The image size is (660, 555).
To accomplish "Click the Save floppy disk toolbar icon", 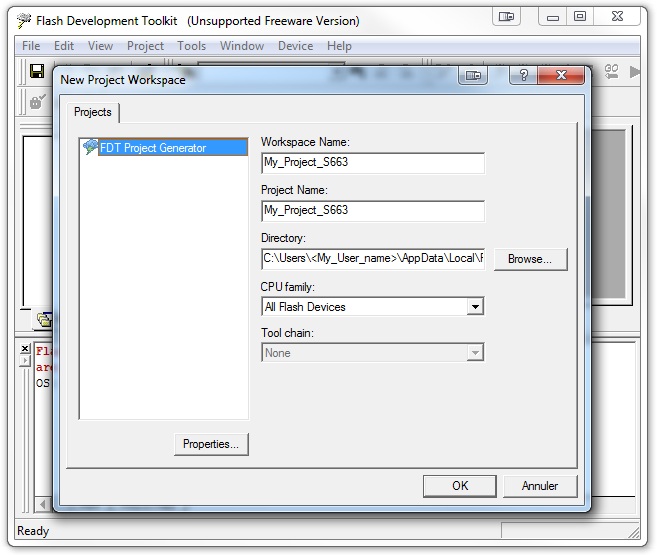I will (x=37, y=71).
